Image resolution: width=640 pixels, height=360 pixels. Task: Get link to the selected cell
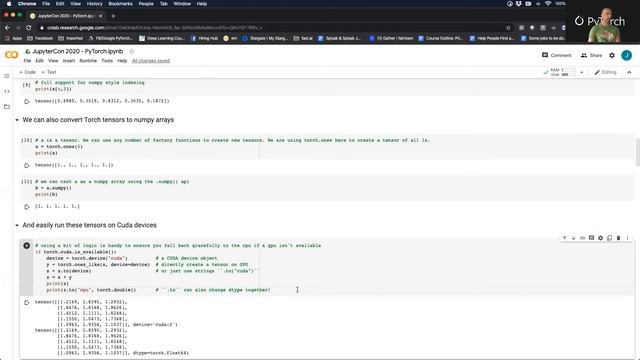pos(582,238)
